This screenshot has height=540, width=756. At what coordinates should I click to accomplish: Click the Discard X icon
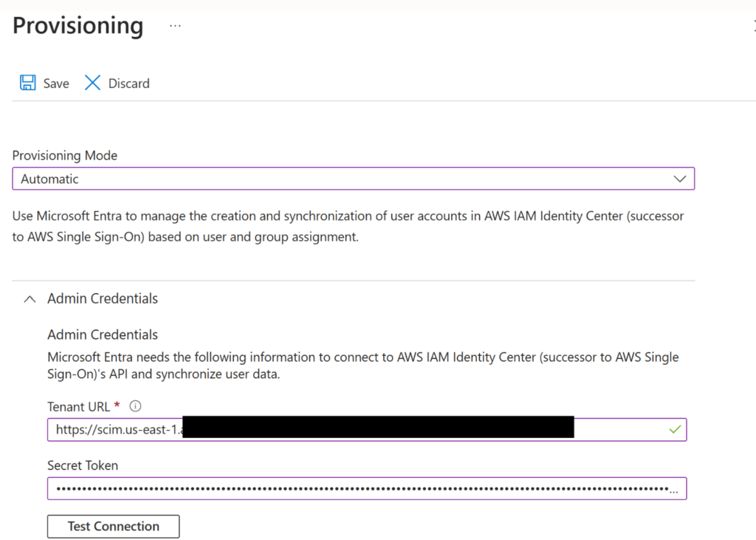click(x=92, y=83)
